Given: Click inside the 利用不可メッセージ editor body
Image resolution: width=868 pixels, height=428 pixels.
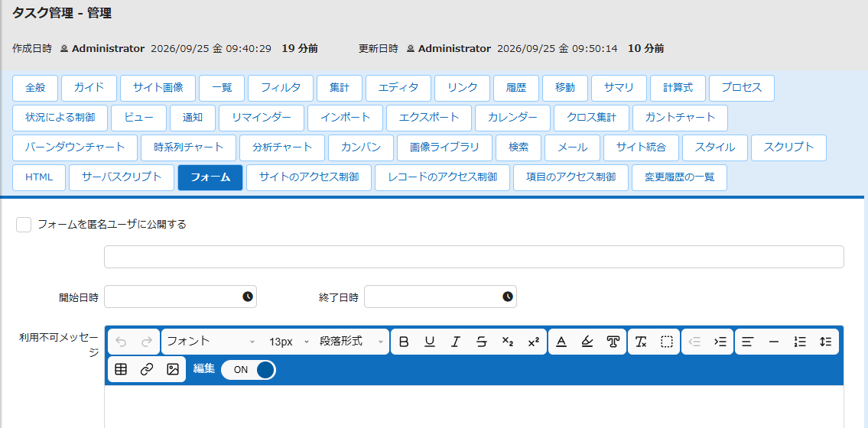Looking at the screenshot, I should 474,407.
